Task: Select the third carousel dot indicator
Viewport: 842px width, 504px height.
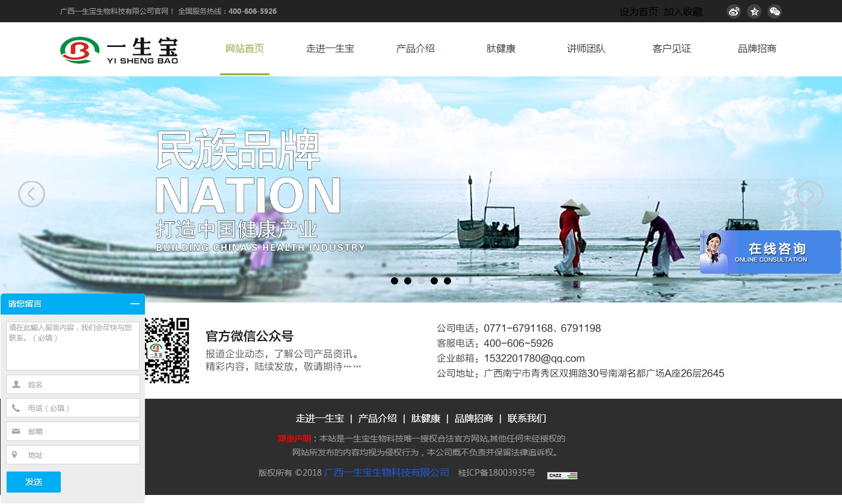Action: click(x=421, y=281)
